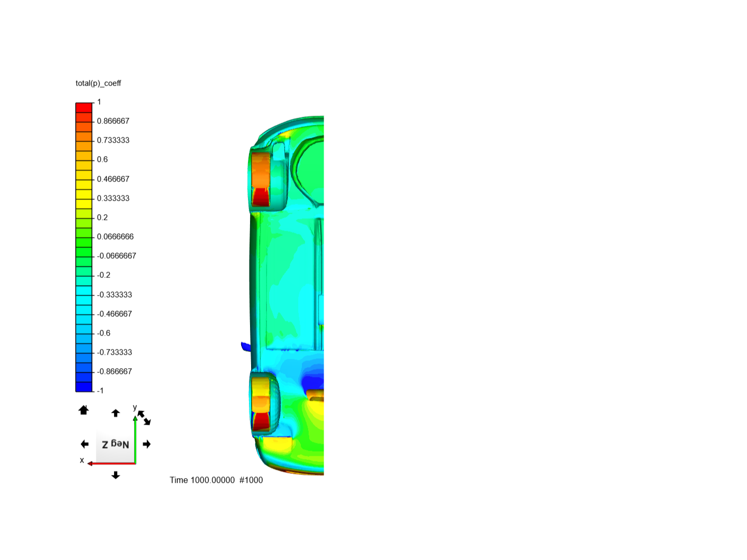The height and width of the screenshot is (560, 747).
Task: Click the home view reset icon
Action: [84, 410]
